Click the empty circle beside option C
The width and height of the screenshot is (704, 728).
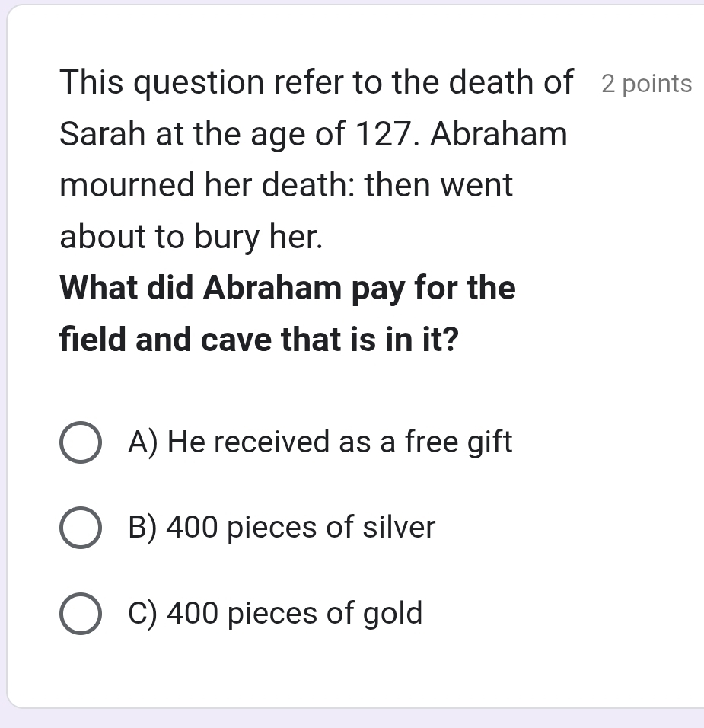click(x=81, y=613)
